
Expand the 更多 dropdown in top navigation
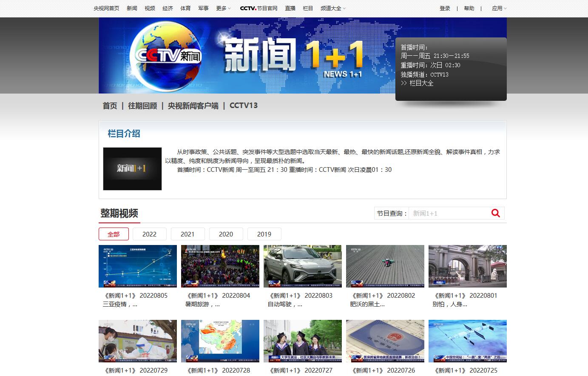coord(223,9)
